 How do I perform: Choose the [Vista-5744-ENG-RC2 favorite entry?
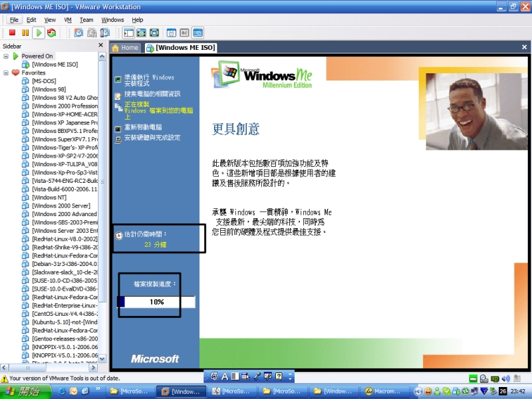click(65, 181)
